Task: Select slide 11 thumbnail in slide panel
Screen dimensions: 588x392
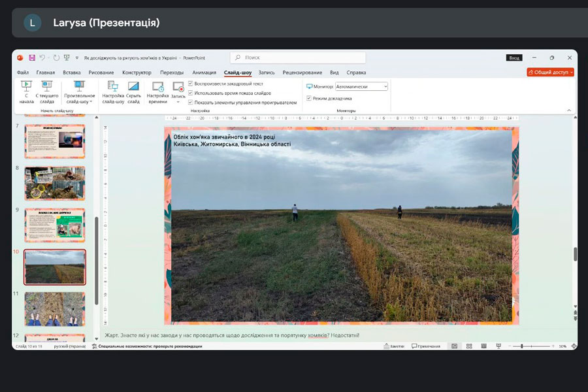Action: (x=55, y=308)
